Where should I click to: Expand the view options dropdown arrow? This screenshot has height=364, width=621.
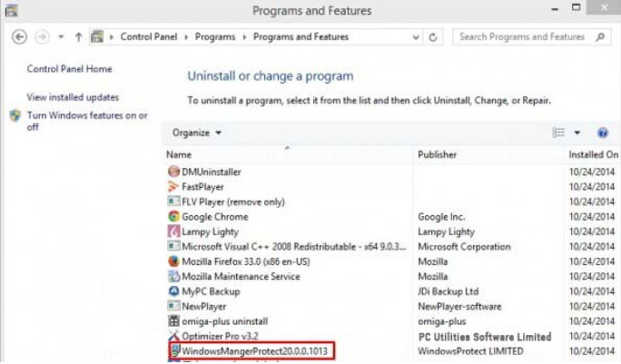pos(577,133)
